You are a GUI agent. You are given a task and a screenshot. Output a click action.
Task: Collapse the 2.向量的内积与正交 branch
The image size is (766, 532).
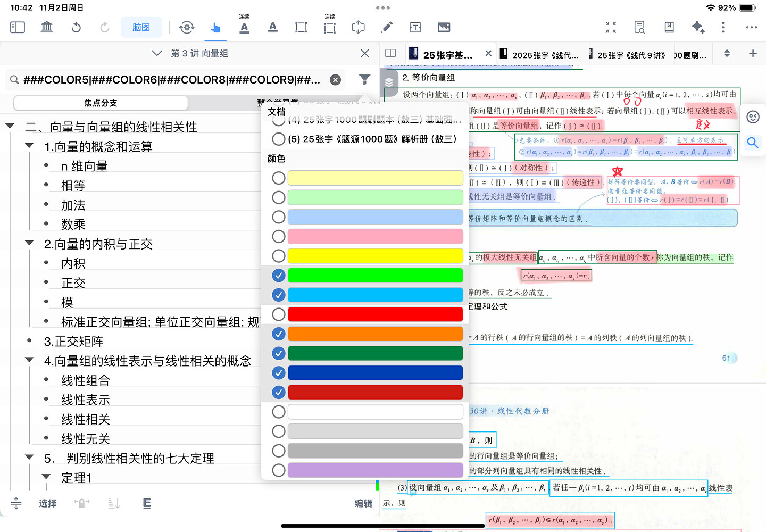point(29,243)
